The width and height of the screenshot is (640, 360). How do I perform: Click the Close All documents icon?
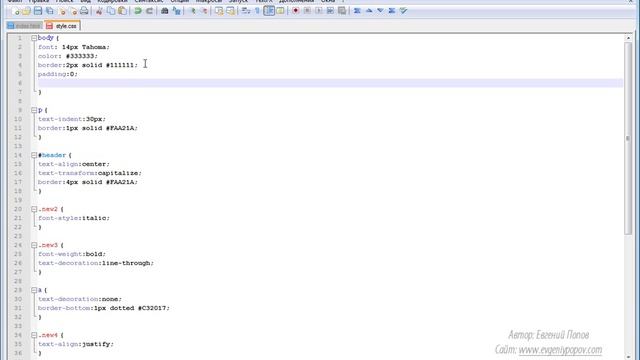[73, 11]
